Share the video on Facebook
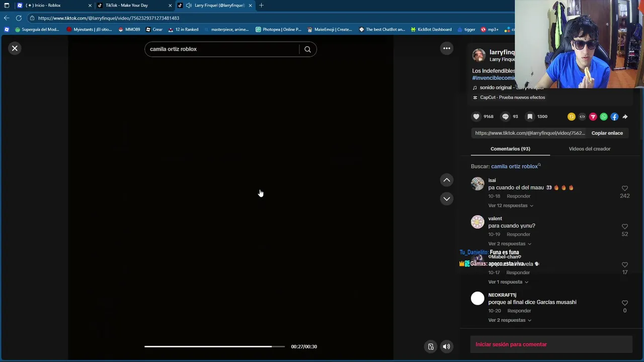The image size is (644, 362). pyautogui.click(x=614, y=117)
